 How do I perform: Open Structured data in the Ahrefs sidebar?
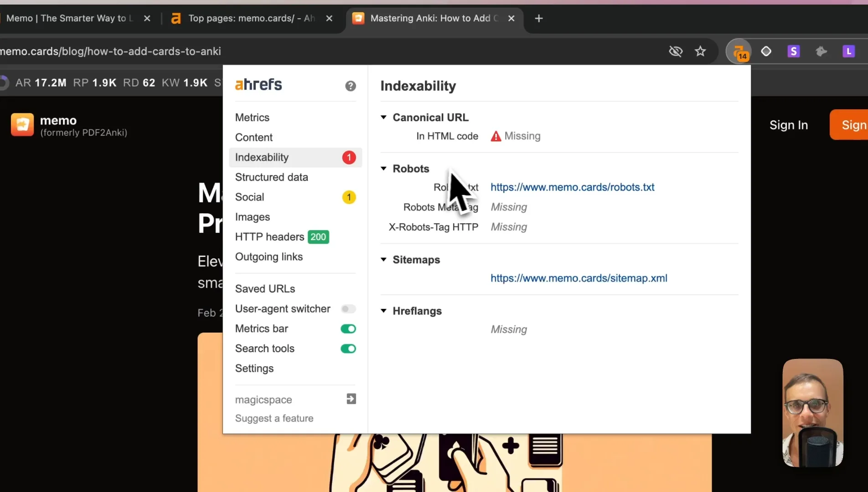[271, 177]
